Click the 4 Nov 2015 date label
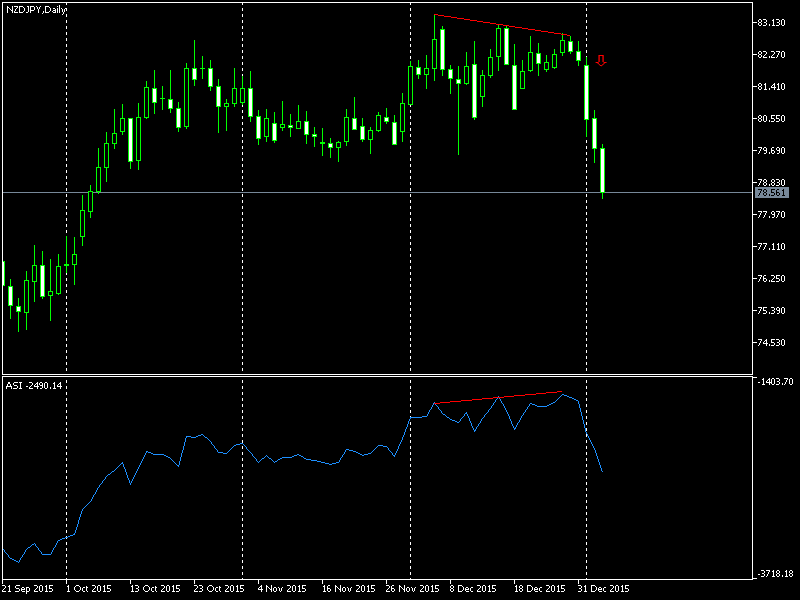 (282, 589)
